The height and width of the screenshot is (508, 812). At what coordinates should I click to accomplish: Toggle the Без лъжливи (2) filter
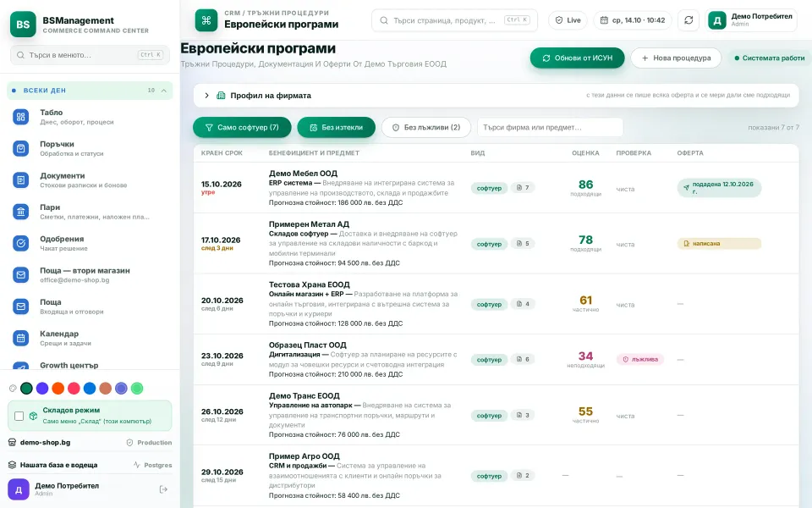click(x=426, y=128)
